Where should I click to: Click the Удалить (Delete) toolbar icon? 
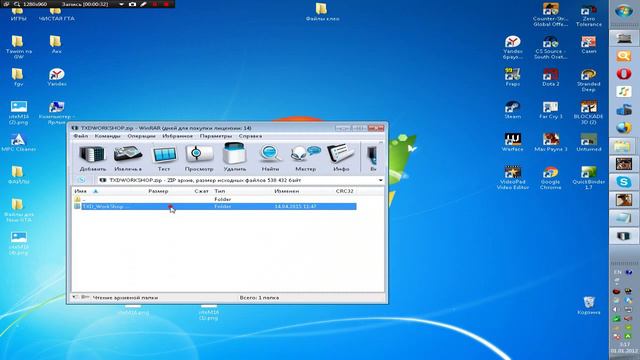[235, 158]
